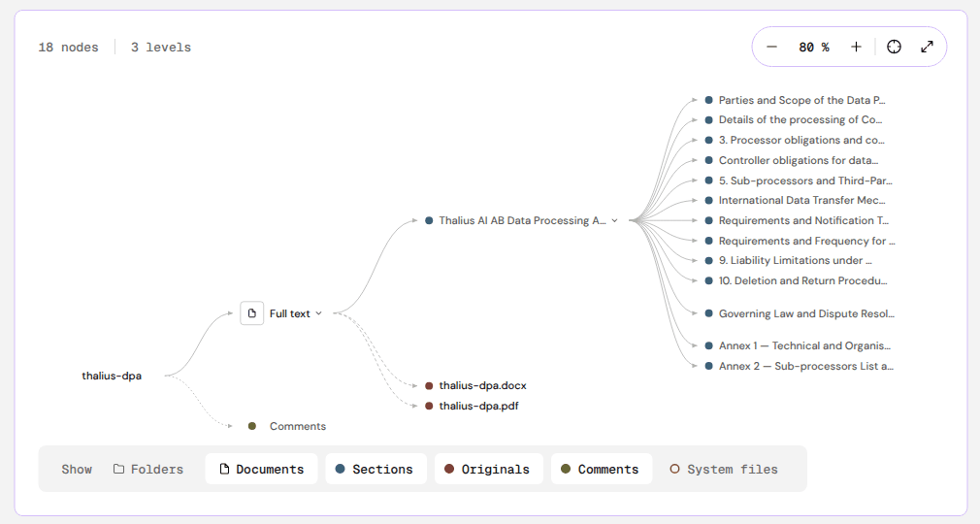Click the 80 % zoom level value
980x524 pixels.
point(814,47)
